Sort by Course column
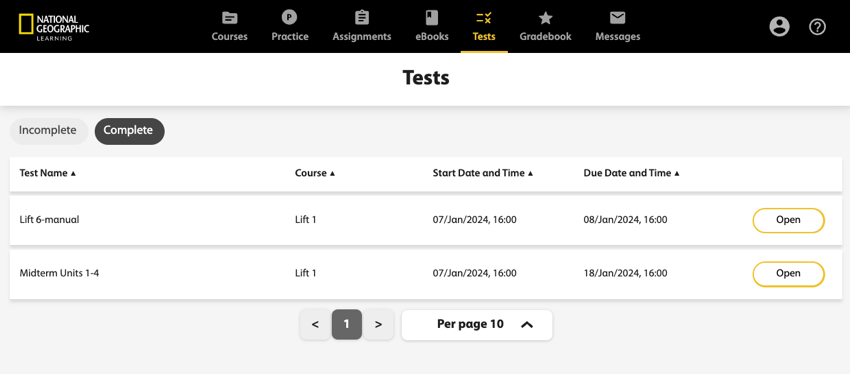The image size is (850, 374). 315,173
